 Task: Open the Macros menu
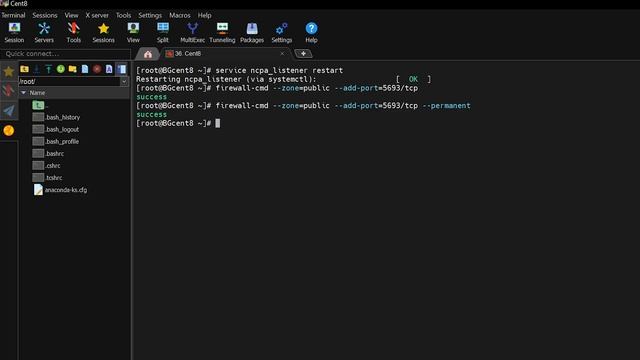coord(180,15)
